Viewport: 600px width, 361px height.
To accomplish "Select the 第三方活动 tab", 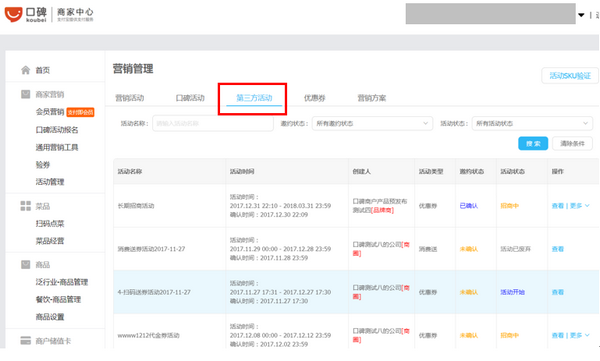I will tap(254, 98).
